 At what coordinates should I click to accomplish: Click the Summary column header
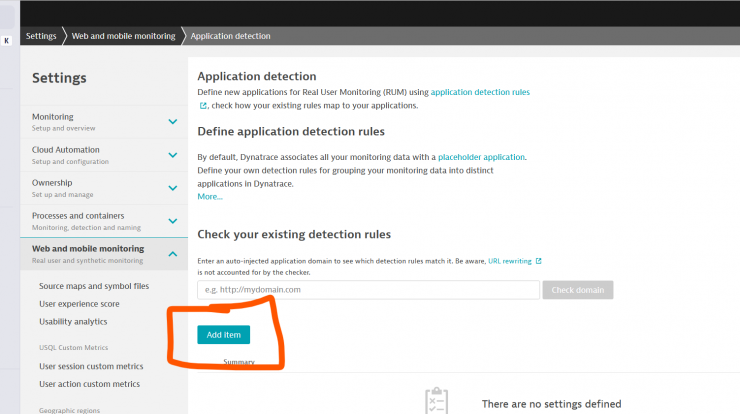click(x=239, y=362)
